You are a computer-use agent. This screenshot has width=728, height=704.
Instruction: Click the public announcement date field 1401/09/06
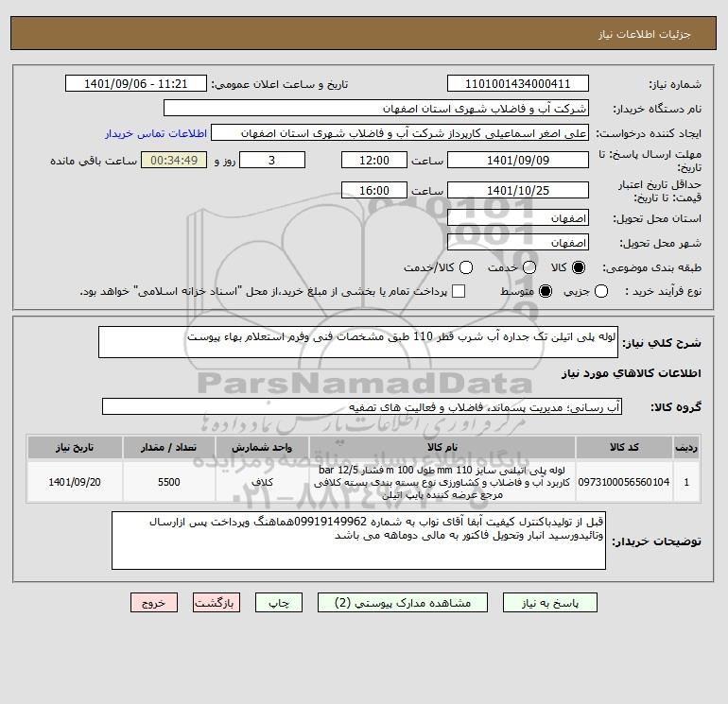point(135,83)
